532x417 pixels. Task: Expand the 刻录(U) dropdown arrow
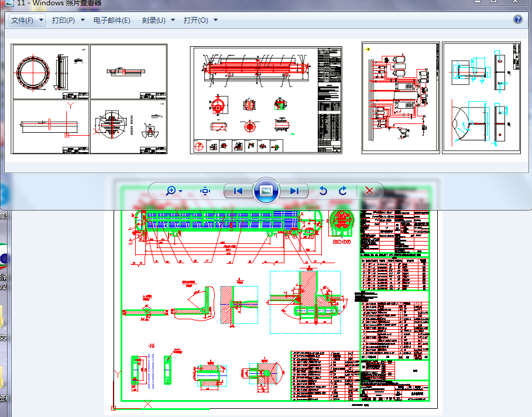(x=173, y=20)
